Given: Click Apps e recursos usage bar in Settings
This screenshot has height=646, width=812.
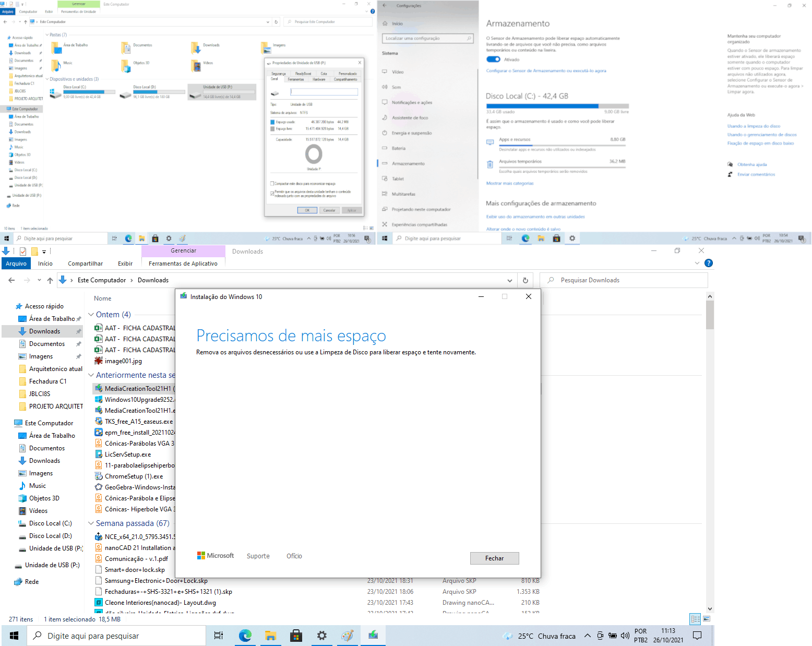Looking at the screenshot, I should (x=562, y=145).
